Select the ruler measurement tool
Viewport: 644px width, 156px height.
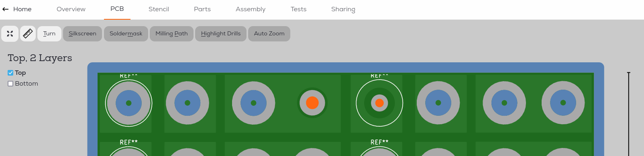[x=28, y=34]
